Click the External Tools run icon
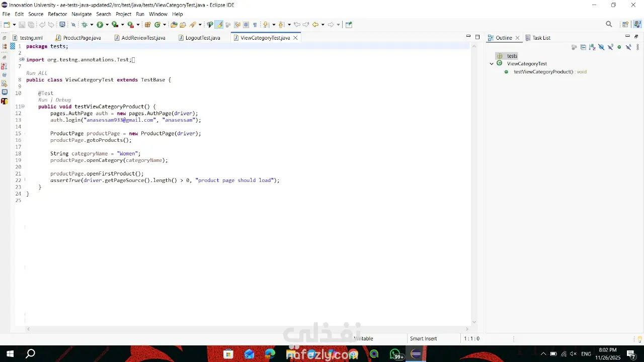Viewport: 644px width, 362px height. pos(130,25)
